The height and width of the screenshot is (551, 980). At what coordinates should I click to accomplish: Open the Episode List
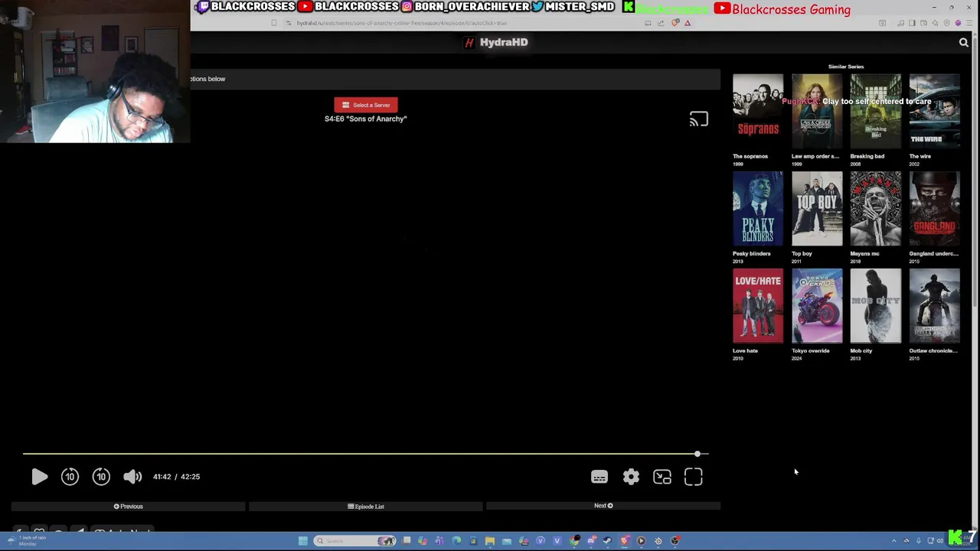tap(366, 506)
